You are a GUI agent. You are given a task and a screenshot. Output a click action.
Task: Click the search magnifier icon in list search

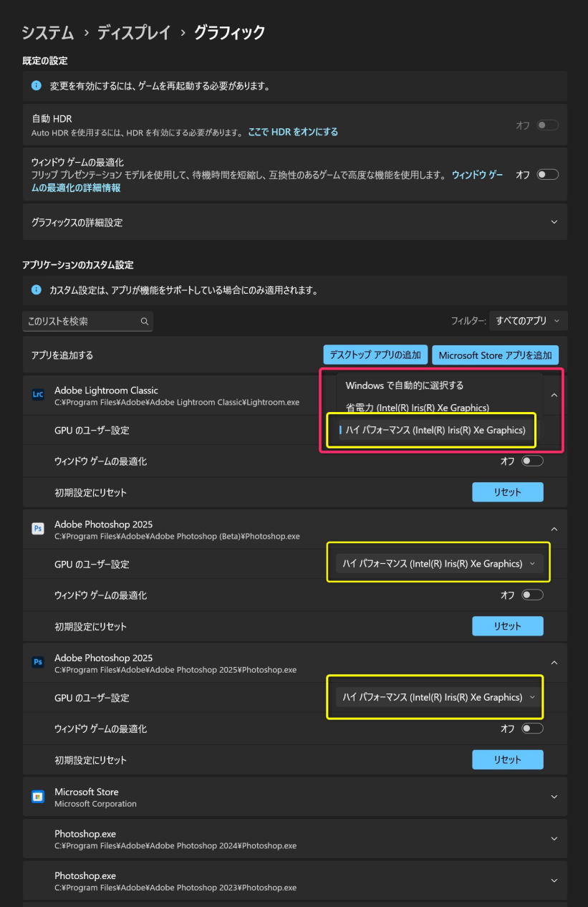(x=144, y=322)
